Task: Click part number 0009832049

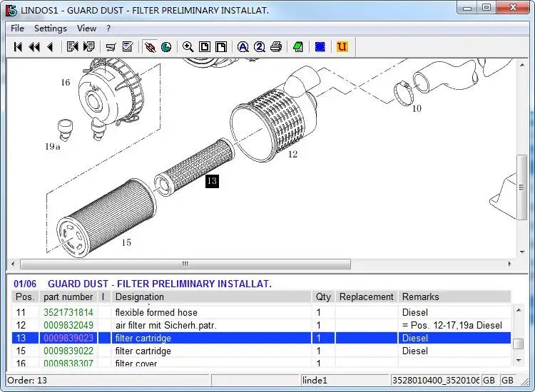Action: tap(68, 325)
